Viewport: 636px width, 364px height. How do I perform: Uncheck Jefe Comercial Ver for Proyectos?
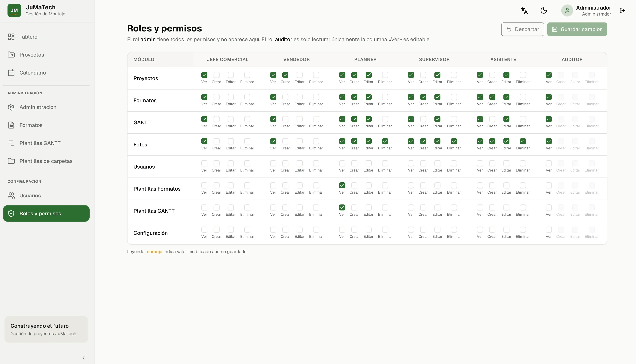(x=204, y=75)
